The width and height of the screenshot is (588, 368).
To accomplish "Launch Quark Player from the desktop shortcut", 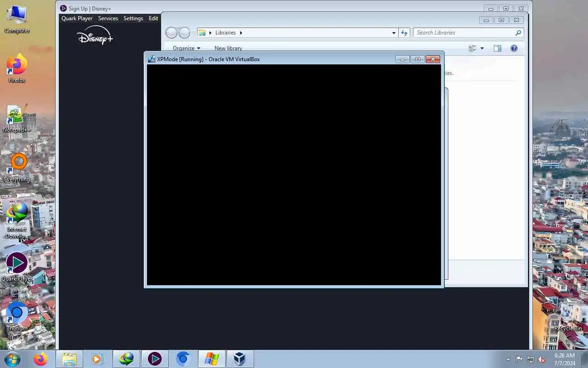I will coord(17,267).
